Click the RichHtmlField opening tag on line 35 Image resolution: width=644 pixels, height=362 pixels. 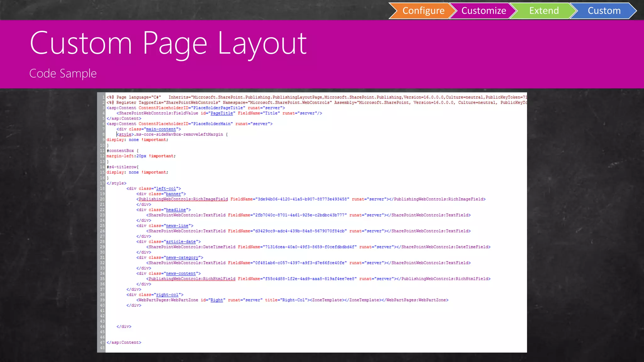point(191,279)
